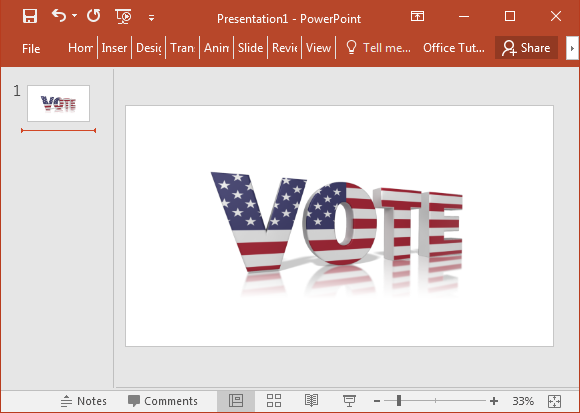This screenshot has width=580, height=413.
Task: Switch to the Review tab
Action: pos(284,48)
